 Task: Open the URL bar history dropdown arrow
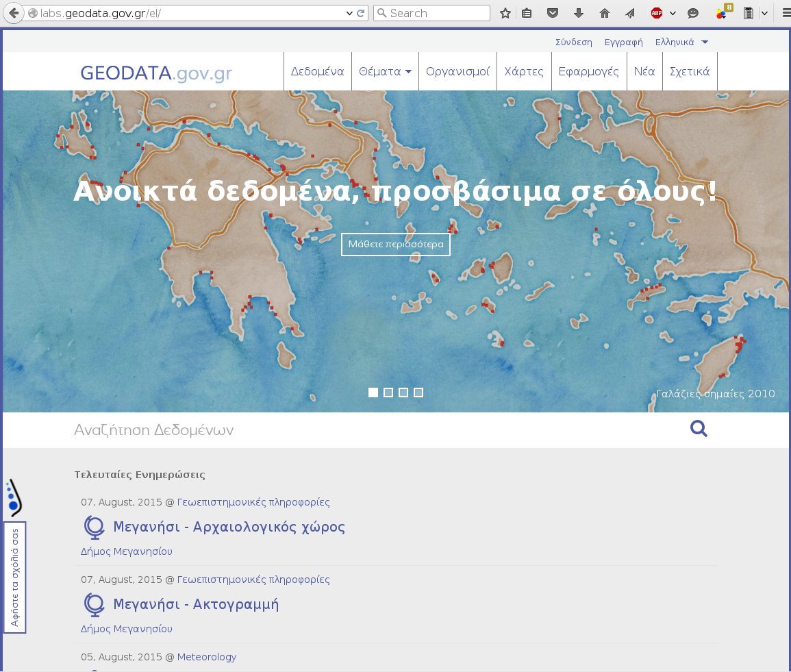pos(349,13)
